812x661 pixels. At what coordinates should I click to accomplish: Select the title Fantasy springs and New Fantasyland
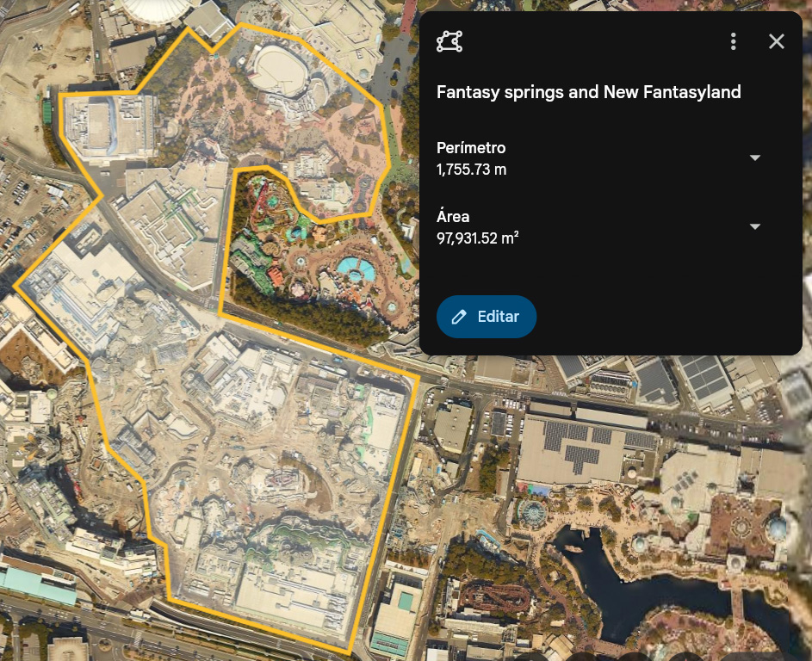click(588, 92)
